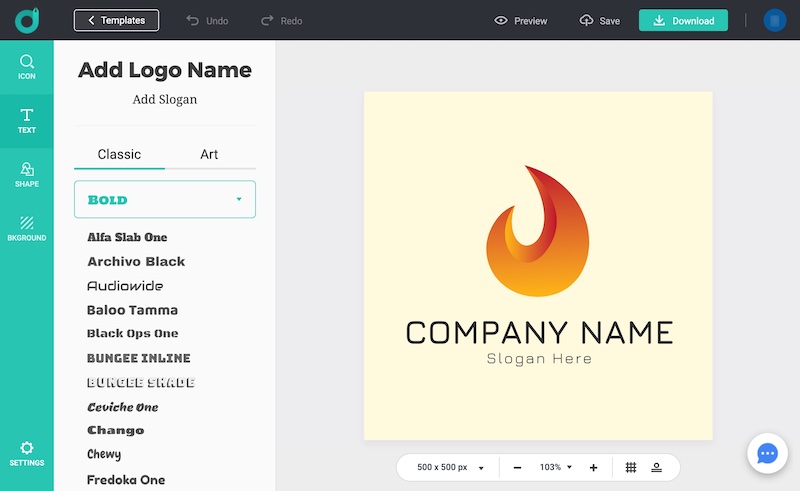This screenshot has width=800, height=491.
Task: Select Slogan Here text on canvas
Action: coord(539,359)
